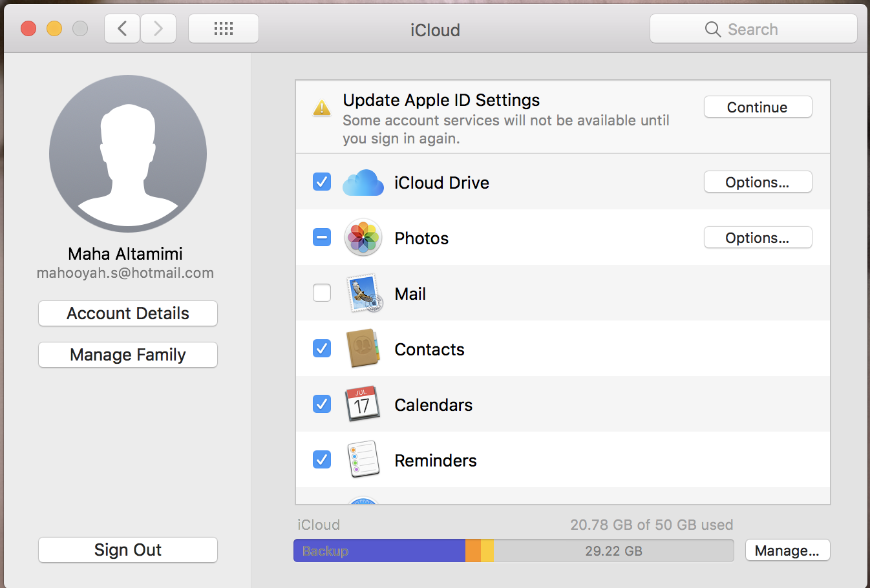Click the Search field
Image resolution: width=870 pixels, height=588 pixels.
[754, 29]
